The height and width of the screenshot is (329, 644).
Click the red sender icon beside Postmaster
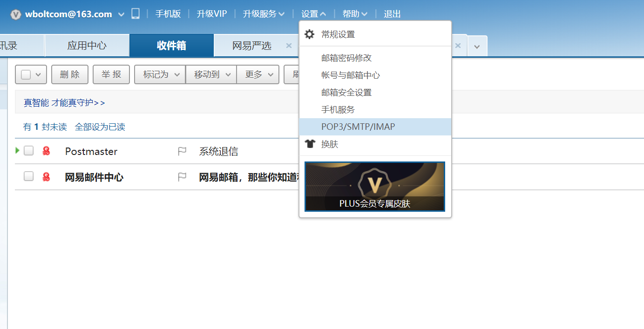point(46,151)
